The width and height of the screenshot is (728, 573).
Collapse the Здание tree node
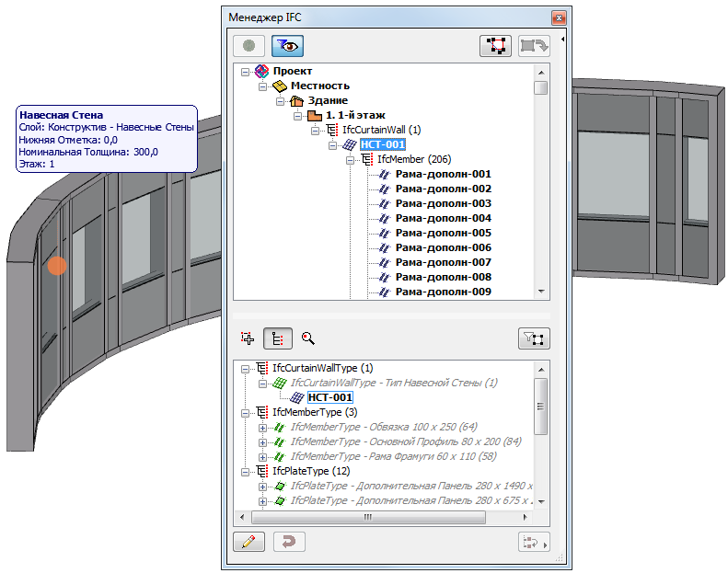pyautogui.click(x=280, y=101)
